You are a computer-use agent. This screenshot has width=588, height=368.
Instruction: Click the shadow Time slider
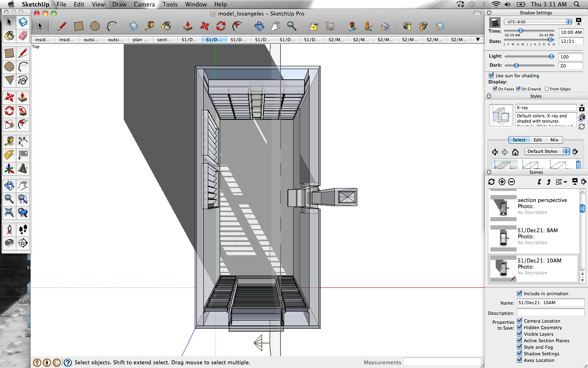529,31
